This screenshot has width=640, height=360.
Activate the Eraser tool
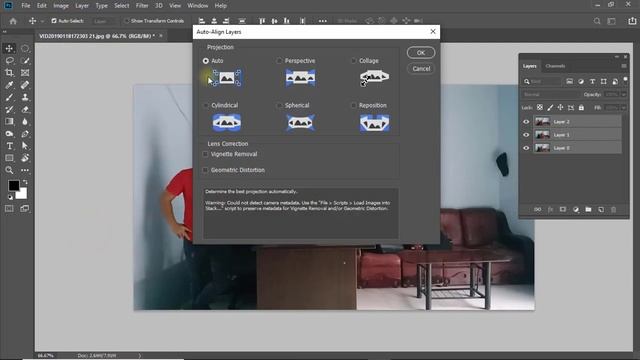[25, 109]
